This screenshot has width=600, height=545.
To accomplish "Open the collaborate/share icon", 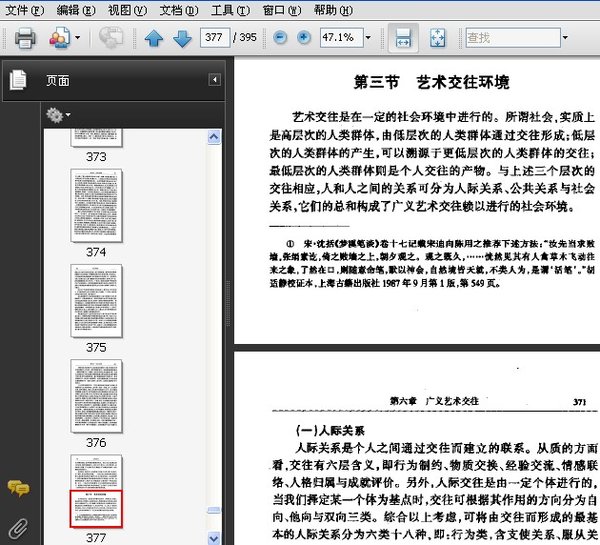I will coord(59,38).
